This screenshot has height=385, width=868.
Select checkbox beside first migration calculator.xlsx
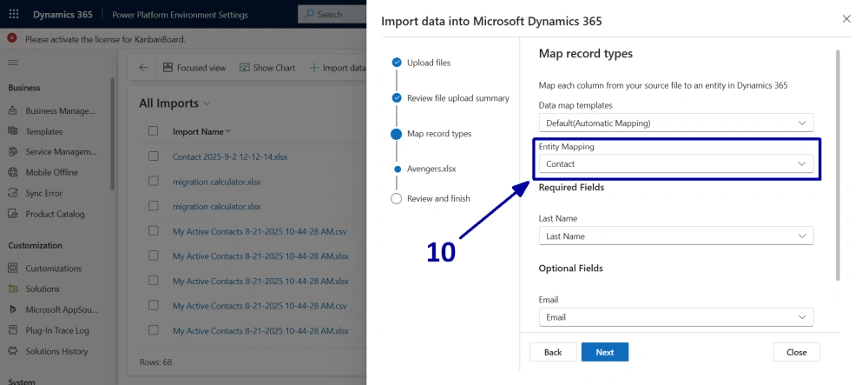tap(153, 182)
